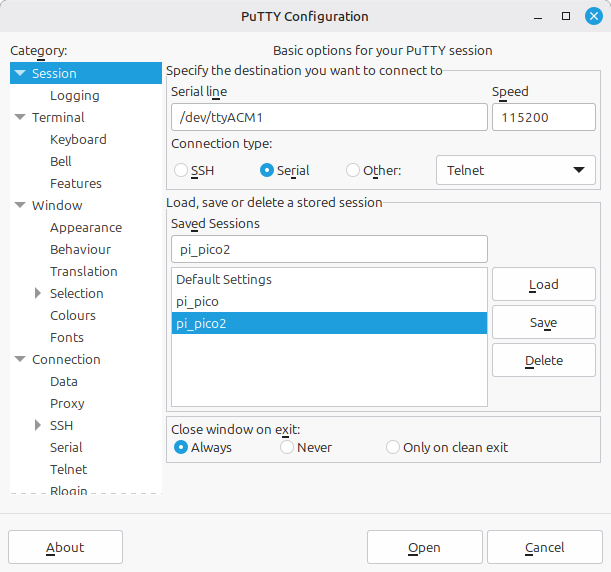Open the Appearance settings category
Viewport: 611px width, 572px height.
(x=86, y=228)
